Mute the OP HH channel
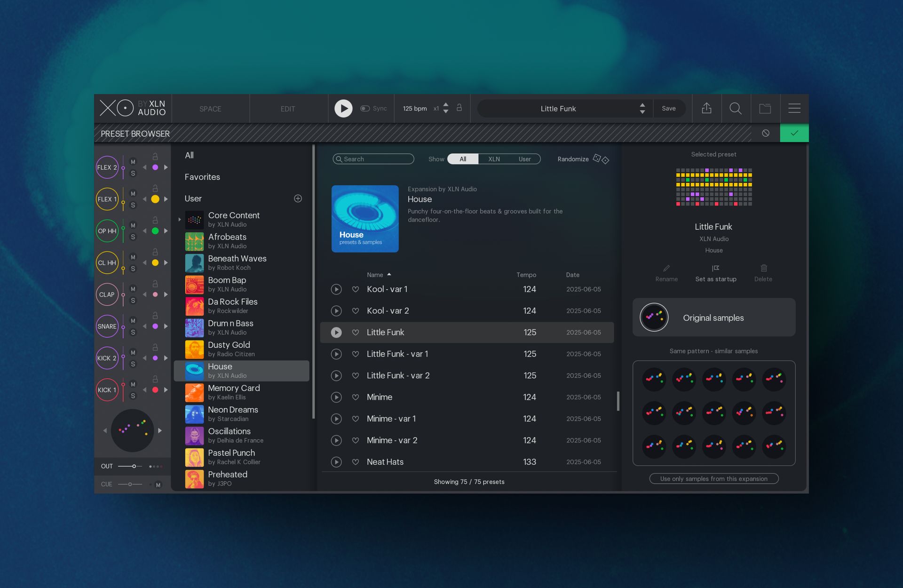This screenshot has height=588, width=903. [133, 225]
